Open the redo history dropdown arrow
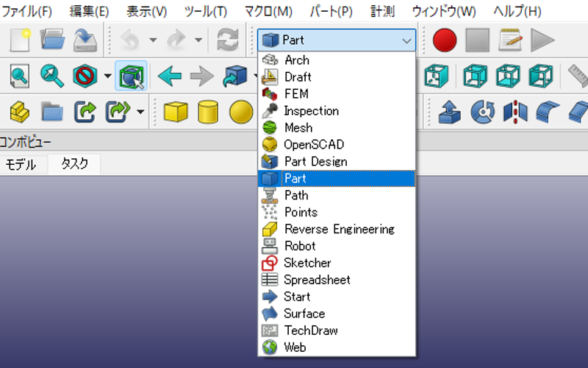Screen dimensions: 588x368 pos(198,40)
